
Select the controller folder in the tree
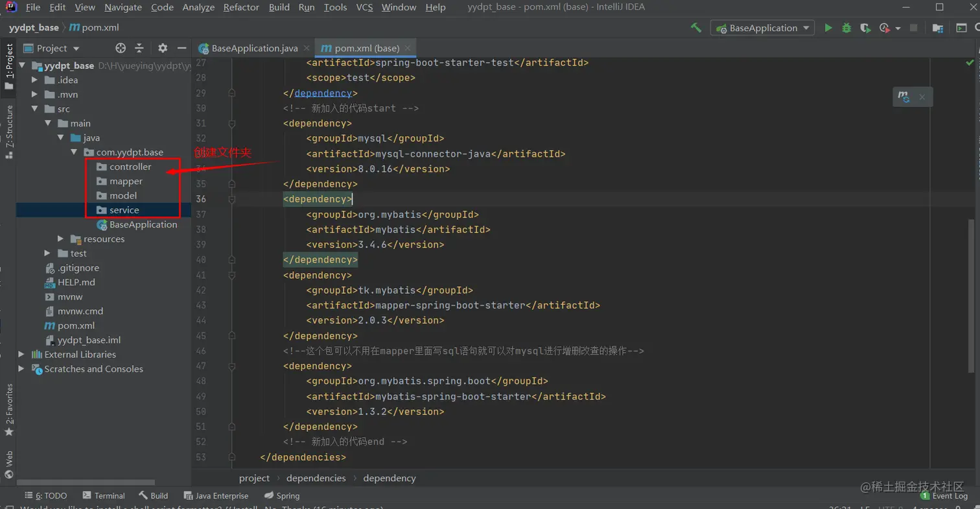130,167
